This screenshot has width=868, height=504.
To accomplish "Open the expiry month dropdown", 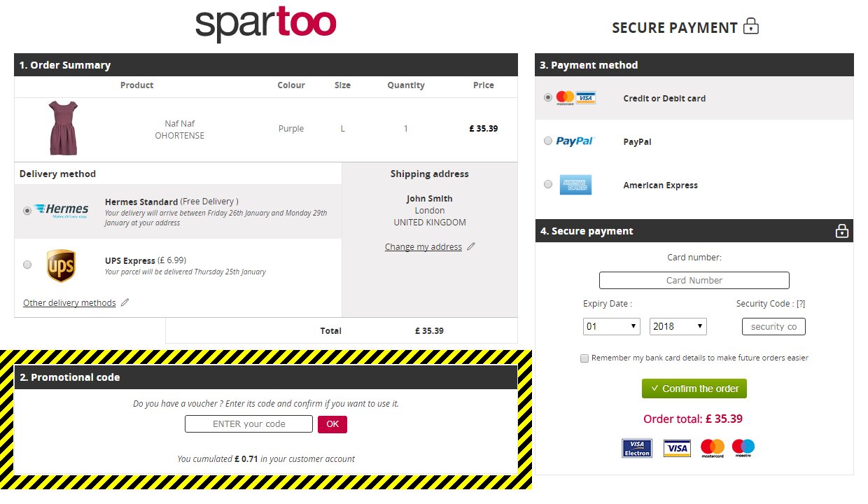I will (x=612, y=326).
